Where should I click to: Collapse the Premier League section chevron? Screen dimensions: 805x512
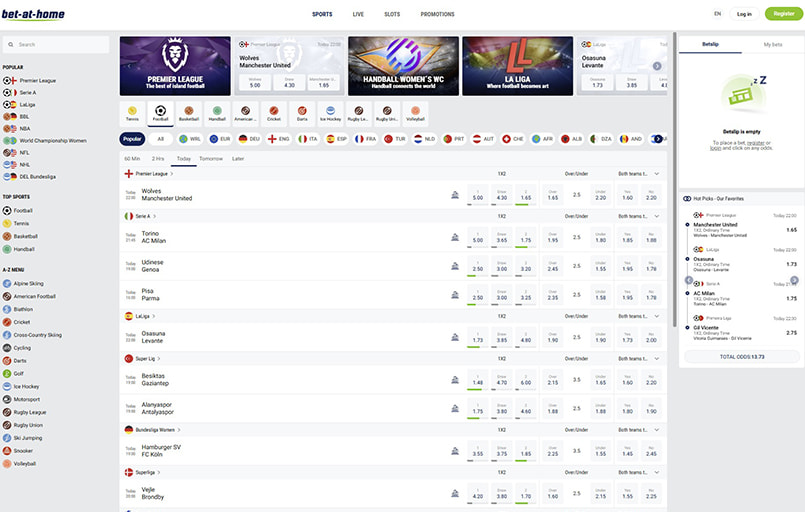click(x=657, y=174)
